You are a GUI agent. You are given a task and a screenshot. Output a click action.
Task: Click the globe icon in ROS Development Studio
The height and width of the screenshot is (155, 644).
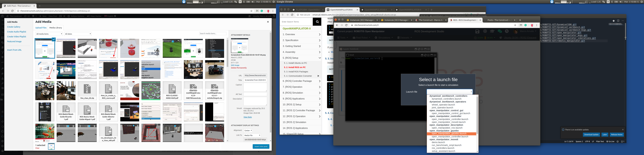pos(485,31)
